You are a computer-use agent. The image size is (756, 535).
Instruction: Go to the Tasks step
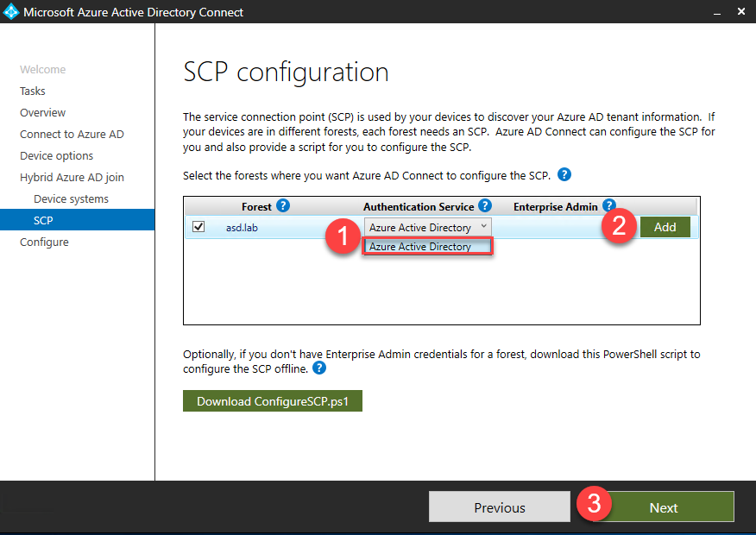click(x=33, y=91)
